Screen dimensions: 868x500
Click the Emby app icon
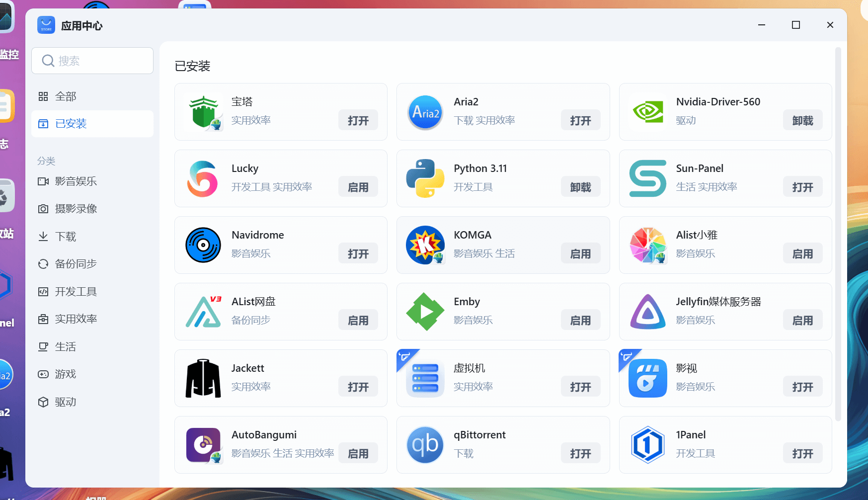(x=425, y=312)
